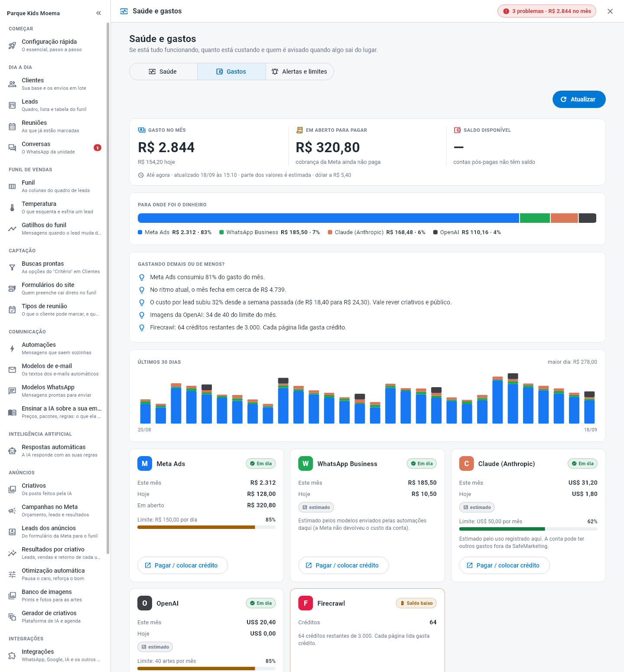This screenshot has width=624, height=672.
Task: Click the OpenAI 'O' logo
Action: pyautogui.click(x=145, y=603)
